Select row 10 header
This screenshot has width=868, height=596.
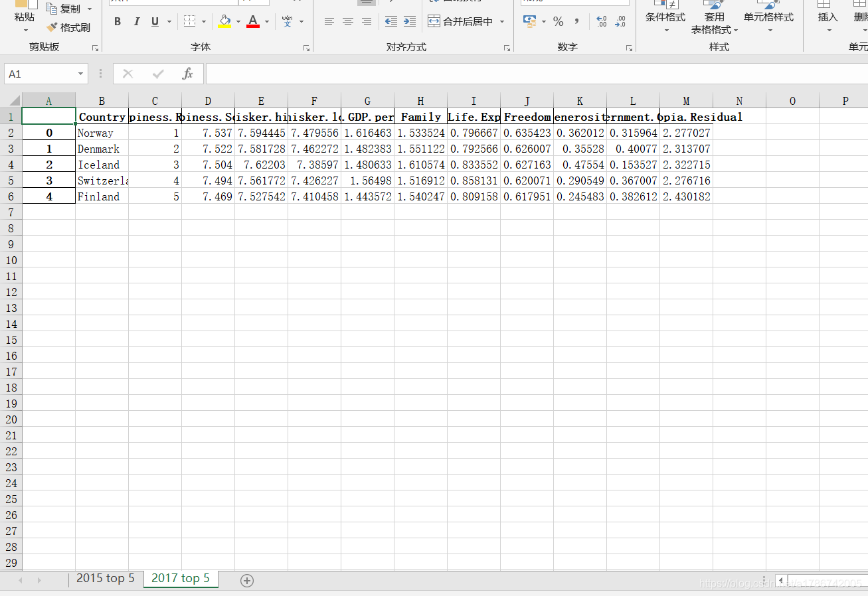(11, 260)
